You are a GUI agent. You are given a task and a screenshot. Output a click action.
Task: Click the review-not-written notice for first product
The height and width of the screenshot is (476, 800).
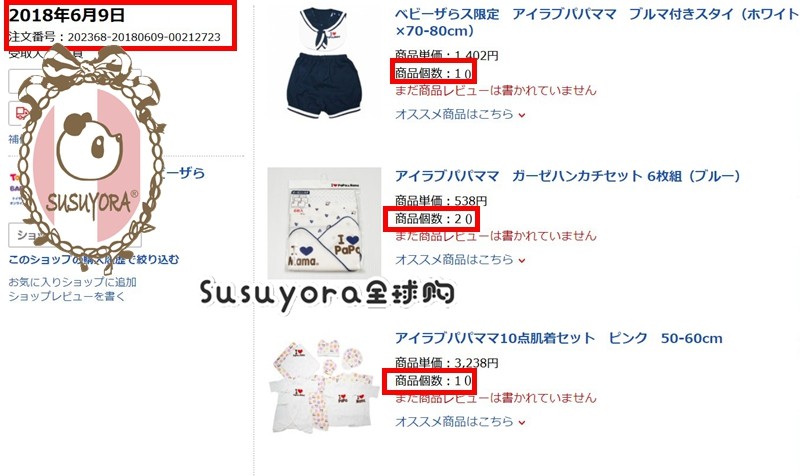(x=495, y=90)
